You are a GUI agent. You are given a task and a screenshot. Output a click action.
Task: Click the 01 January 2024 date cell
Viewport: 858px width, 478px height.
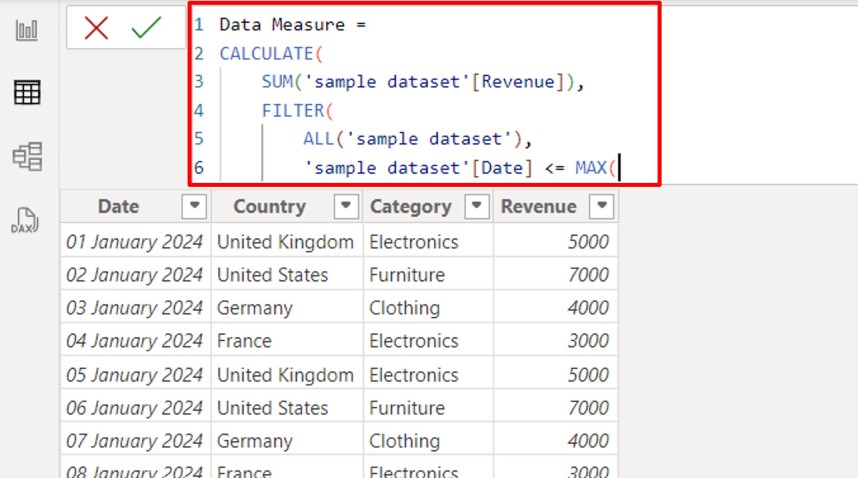134,242
